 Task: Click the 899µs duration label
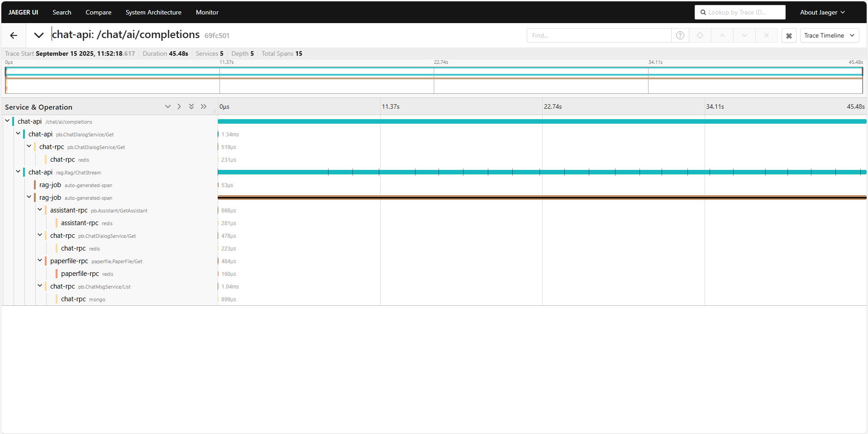click(x=229, y=299)
